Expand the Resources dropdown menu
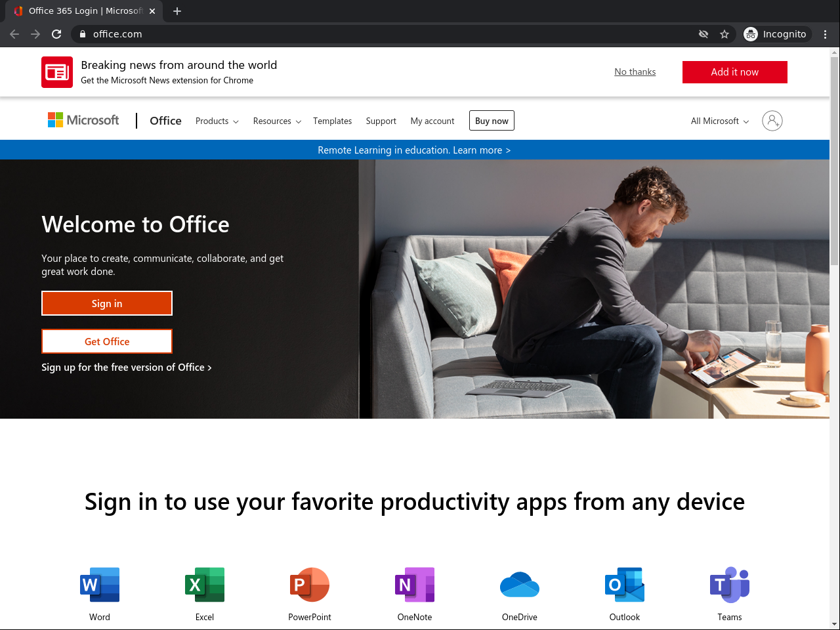The height and width of the screenshot is (630, 840). coord(277,121)
